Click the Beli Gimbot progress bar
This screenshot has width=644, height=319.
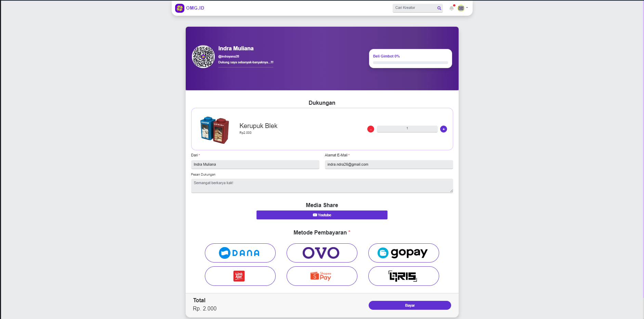pyautogui.click(x=410, y=63)
